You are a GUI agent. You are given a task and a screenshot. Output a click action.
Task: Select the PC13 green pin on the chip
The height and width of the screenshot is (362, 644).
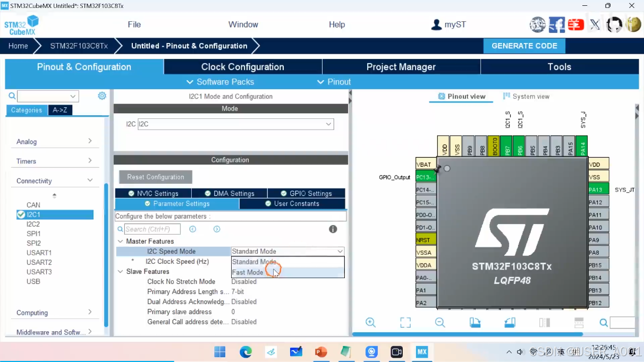tap(426, 177)
